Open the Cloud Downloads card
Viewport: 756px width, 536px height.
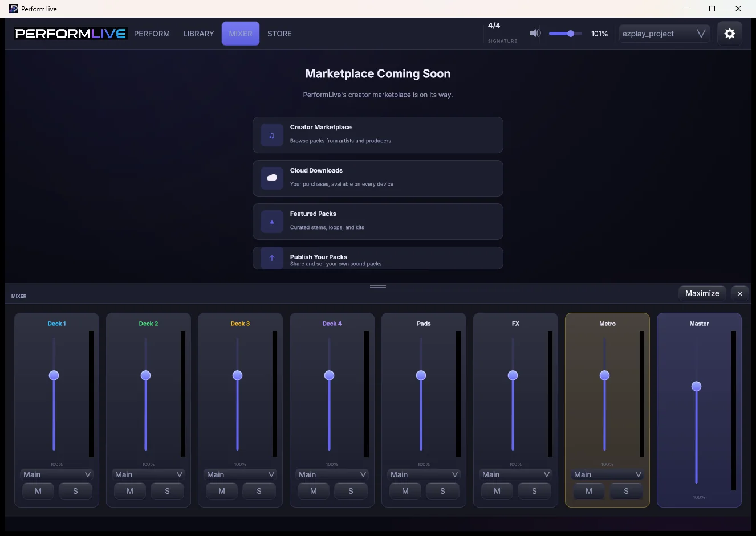(378, 178)
